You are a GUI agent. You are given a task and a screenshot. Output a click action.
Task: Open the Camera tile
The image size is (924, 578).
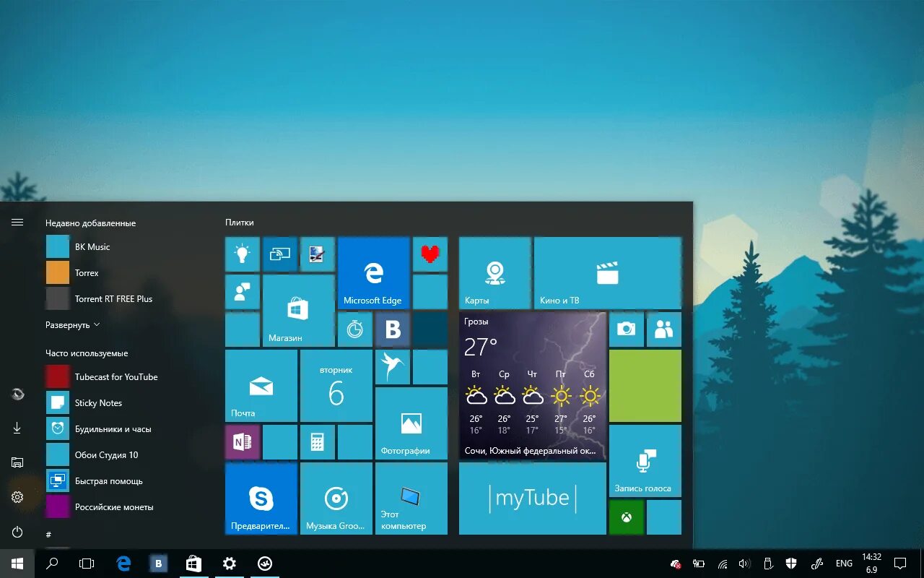click(x=627, y=329)
